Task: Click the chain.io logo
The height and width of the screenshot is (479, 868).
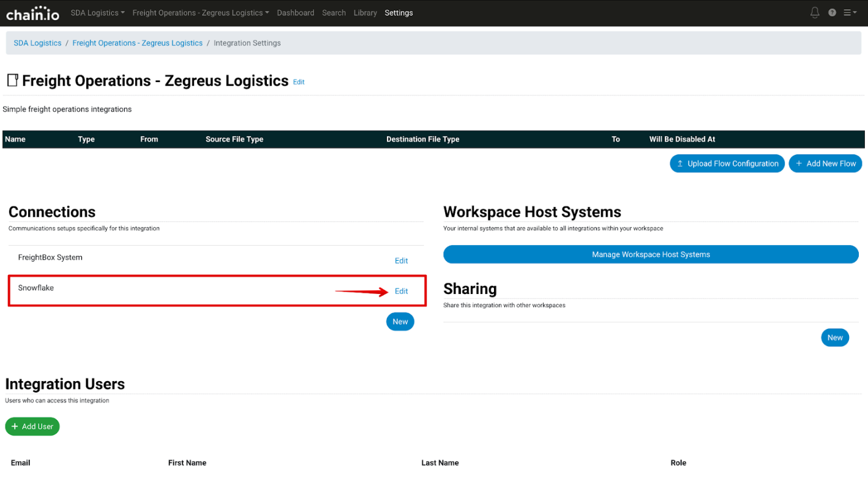Action: pyautogui.click(x=33, y=13)
